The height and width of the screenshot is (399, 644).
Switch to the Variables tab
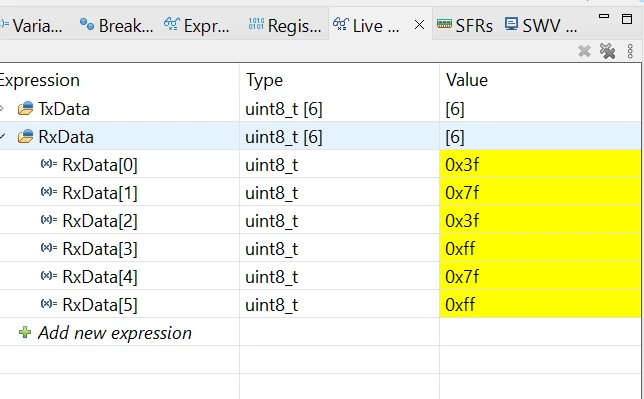[x=32, y=25]
